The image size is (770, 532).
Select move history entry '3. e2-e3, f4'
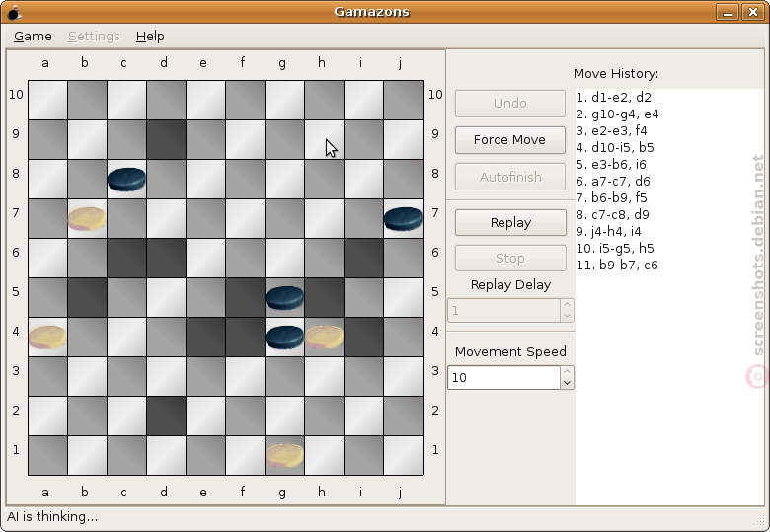[x=611, y=130]
